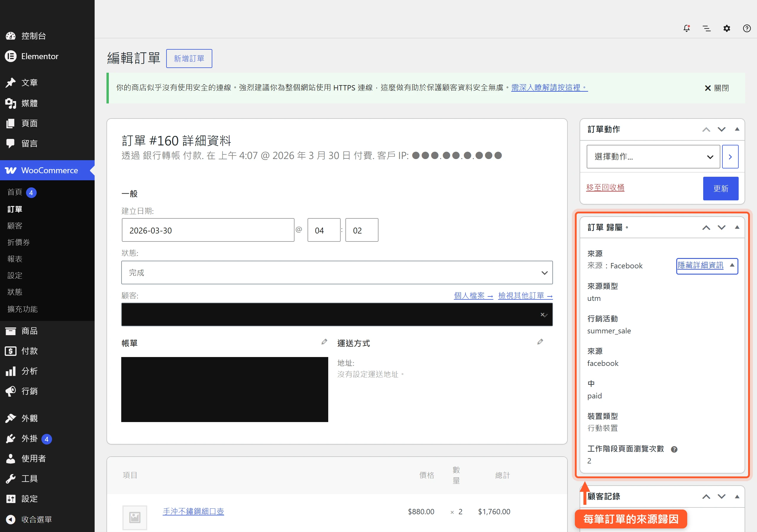Open the 留言 comments menu

click(x=22, y=143)
